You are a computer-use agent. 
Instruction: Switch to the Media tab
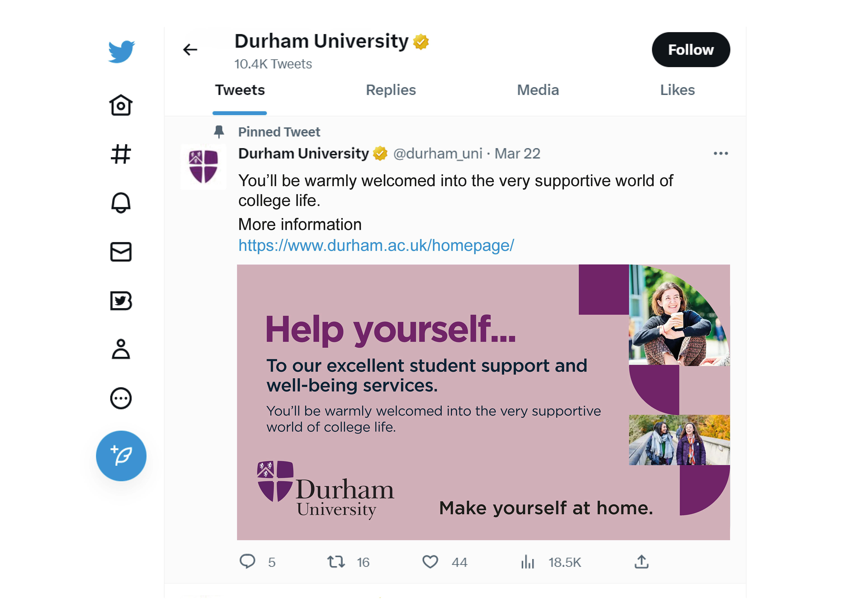(x=538, y=90)
